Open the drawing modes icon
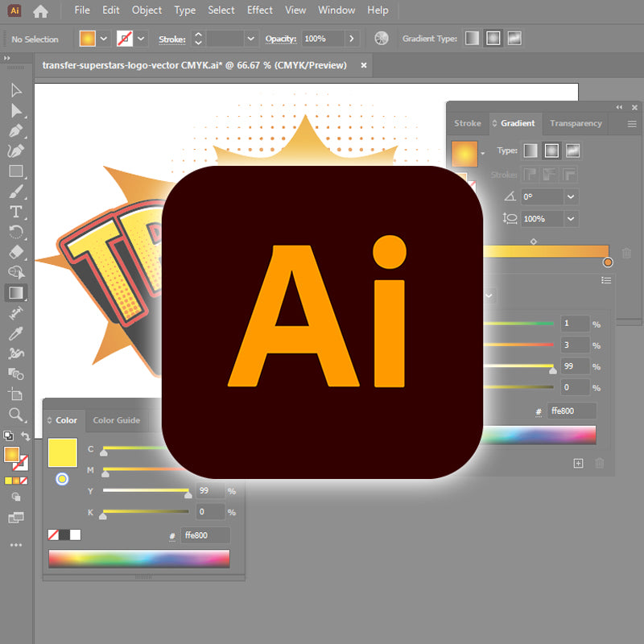The width and height of the screenshot is (644, 644). click(16, 497)
